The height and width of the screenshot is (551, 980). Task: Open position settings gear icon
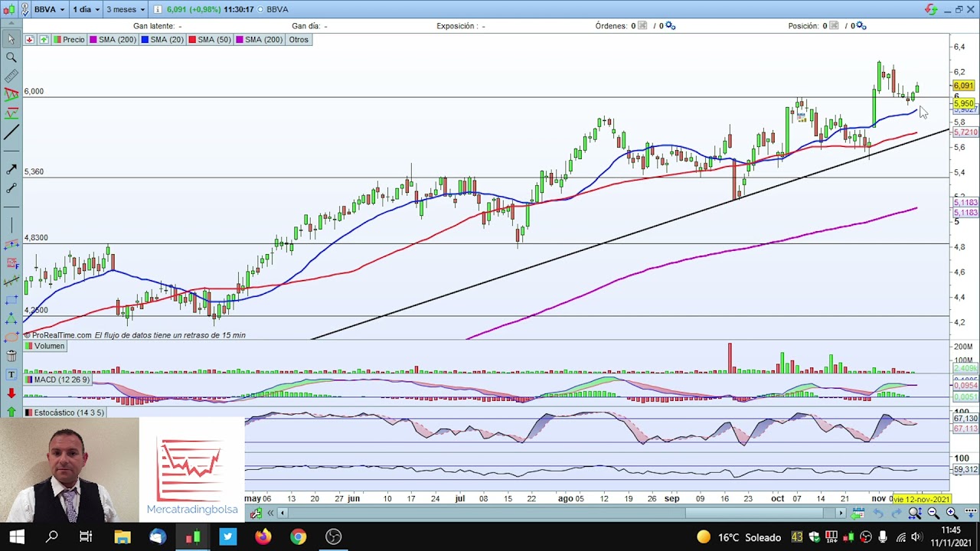pos(861,26)
